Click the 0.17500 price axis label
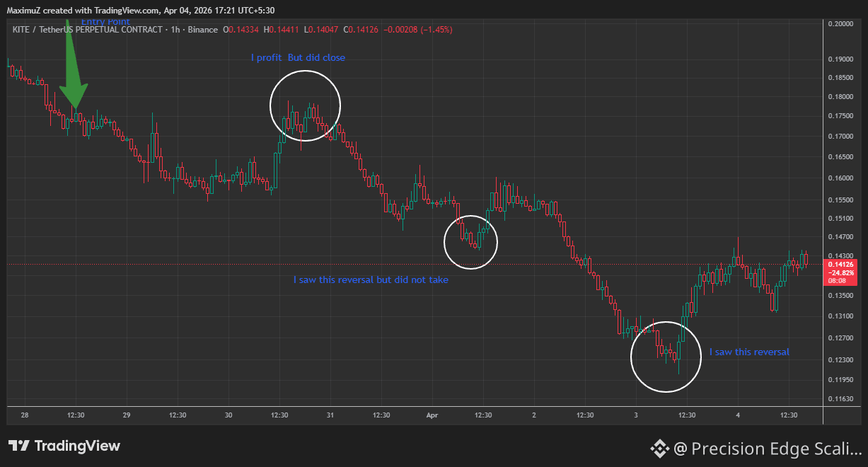The height and width of the screenshot is (467, 868). pyautogui.click(x=840, y=115)
